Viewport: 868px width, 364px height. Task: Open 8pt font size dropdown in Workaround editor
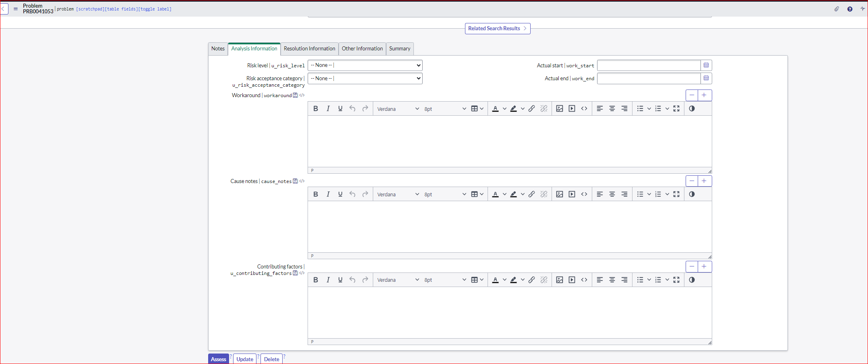click(445, 109)
